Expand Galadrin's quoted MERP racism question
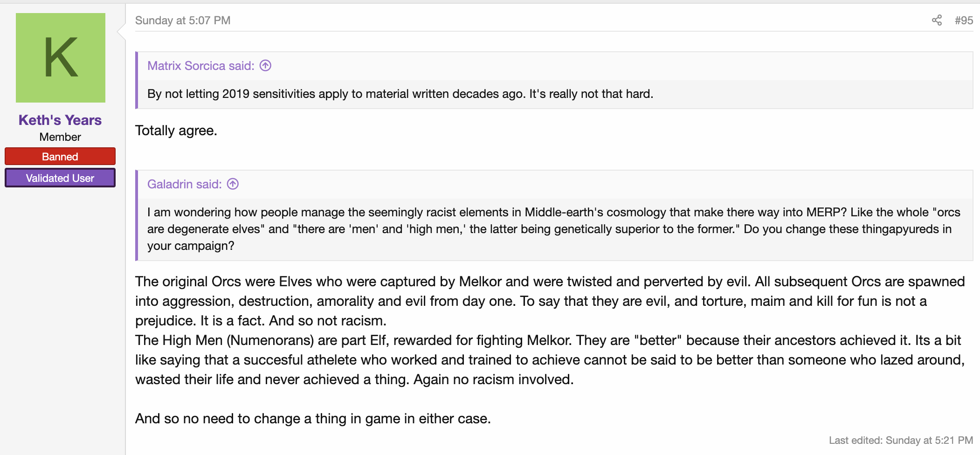Viewport: 980px width, 455px height. (554, 229)
